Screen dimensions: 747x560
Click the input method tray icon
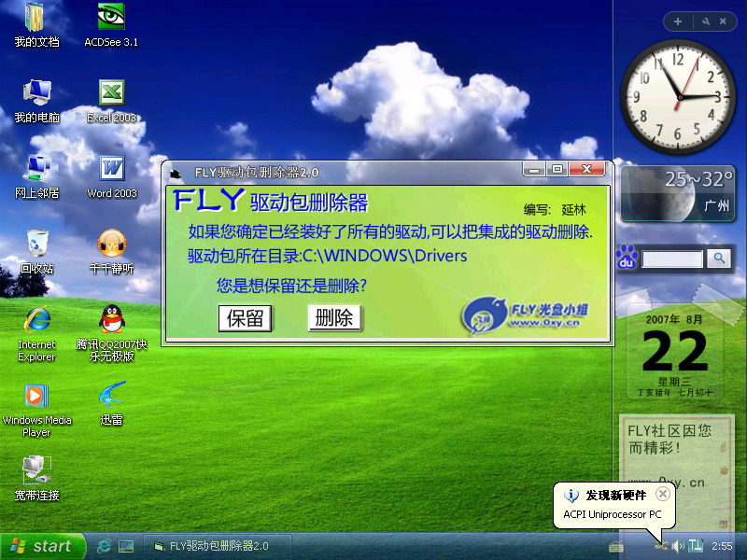pyautogui.click(x=696, y=546)
